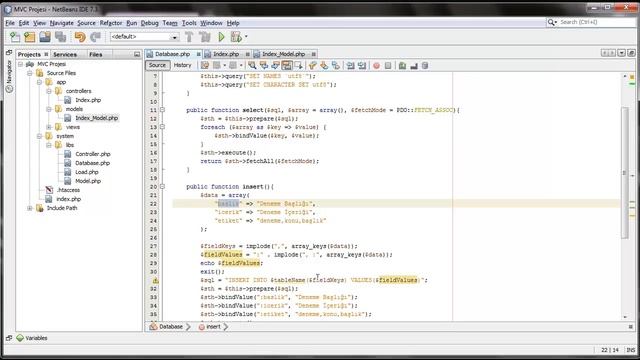Collapse the controllers folder node
This screenshot has width=640, height=360.
pyautogui.click(x=49, y=91)
